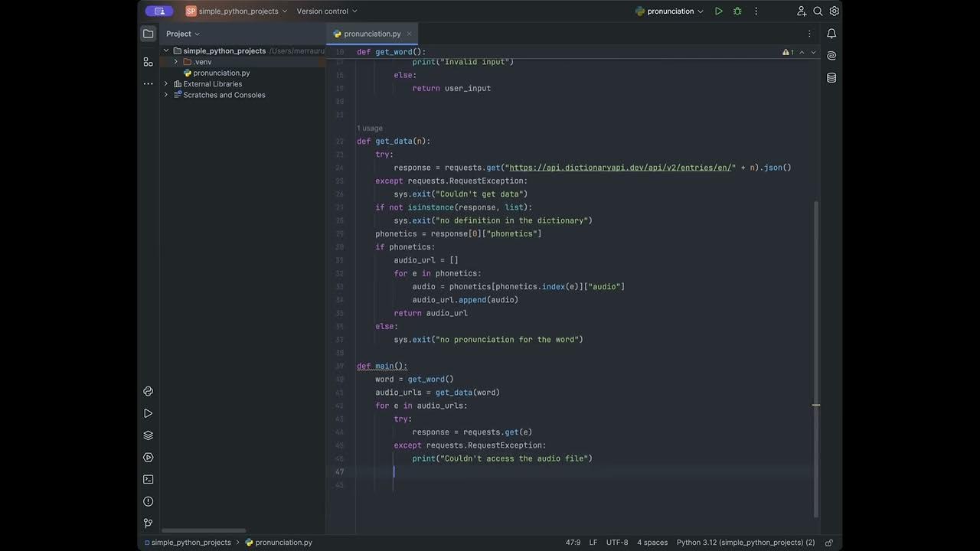The width and height of the screenshot is (980, 551).
Task: Open the Structure tool window
Action: [149, 61]
